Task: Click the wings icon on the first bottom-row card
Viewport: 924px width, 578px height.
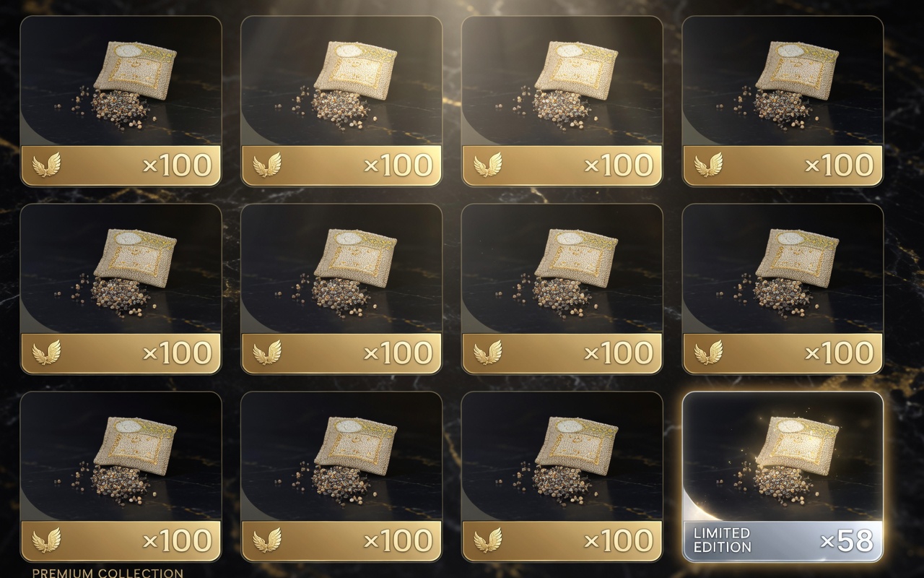Action: point(46,541)
